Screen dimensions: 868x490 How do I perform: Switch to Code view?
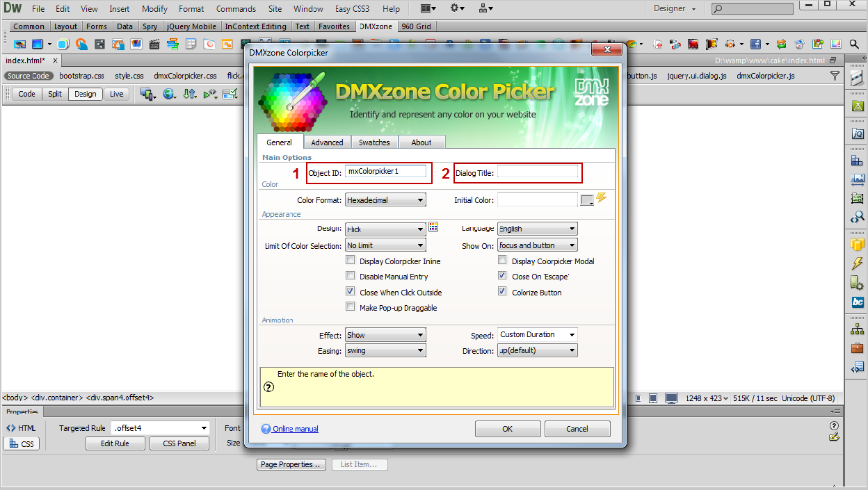point(27,94)
